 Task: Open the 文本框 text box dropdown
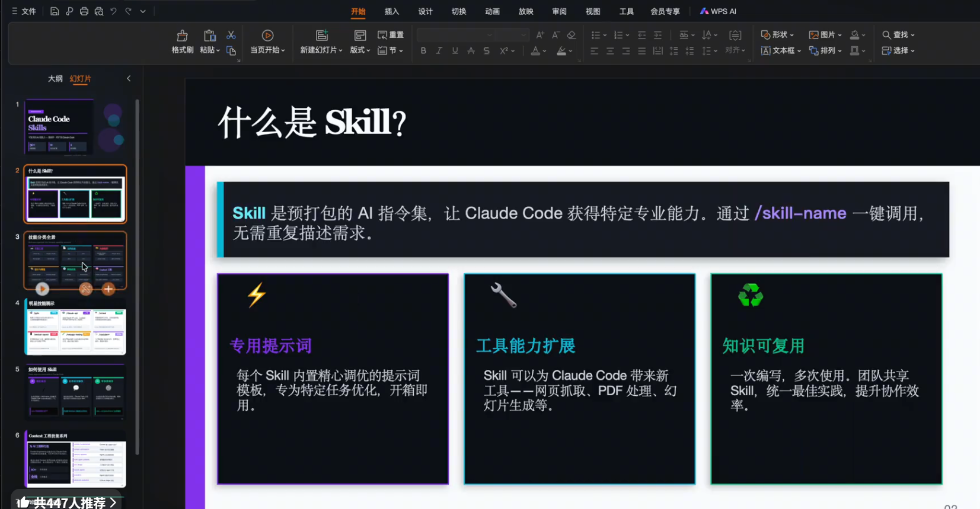[x=781, y=50]
